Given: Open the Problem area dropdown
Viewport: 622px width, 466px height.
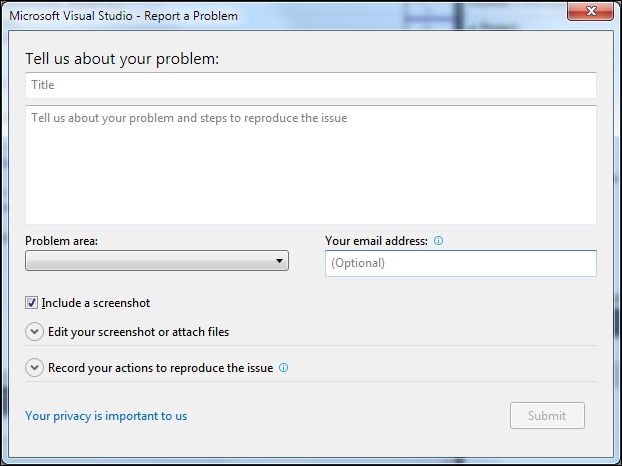Looking at the screenshot, I should [156, 262].
